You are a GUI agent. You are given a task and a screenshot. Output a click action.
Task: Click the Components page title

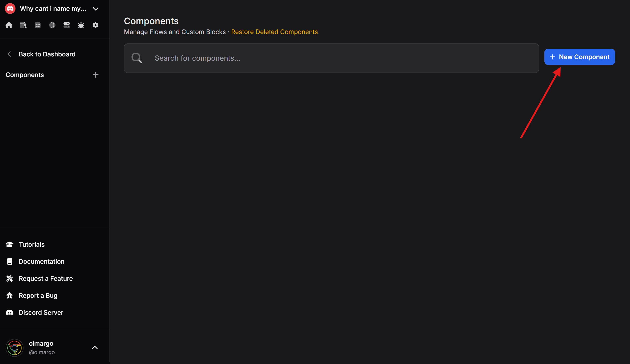[x=151, y=21]
